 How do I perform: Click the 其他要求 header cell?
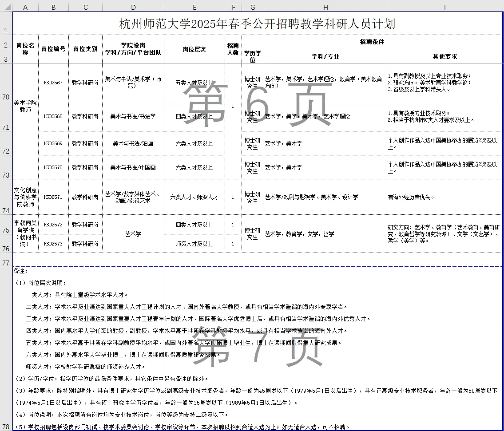444,56
